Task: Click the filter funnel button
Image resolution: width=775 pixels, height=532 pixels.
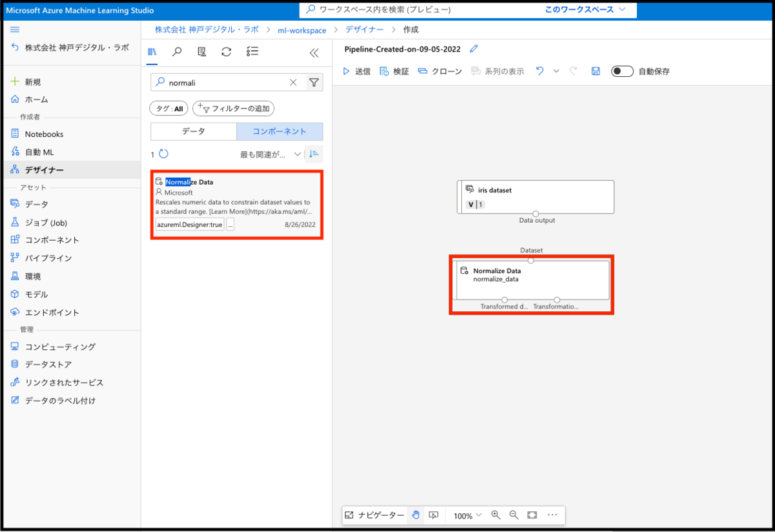Action: coord(314,83)
